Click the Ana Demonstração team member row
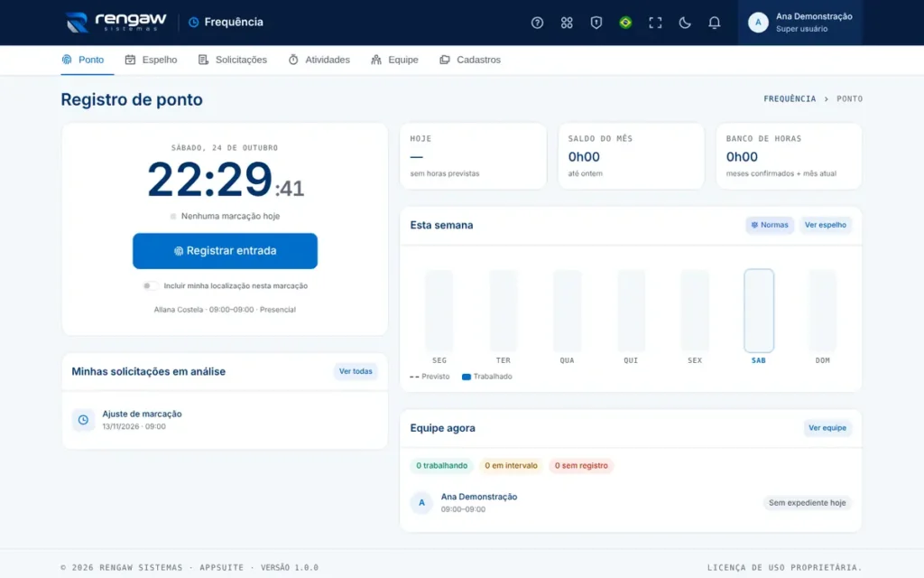The width and height of the screenshot is (924, 578). 631,502
